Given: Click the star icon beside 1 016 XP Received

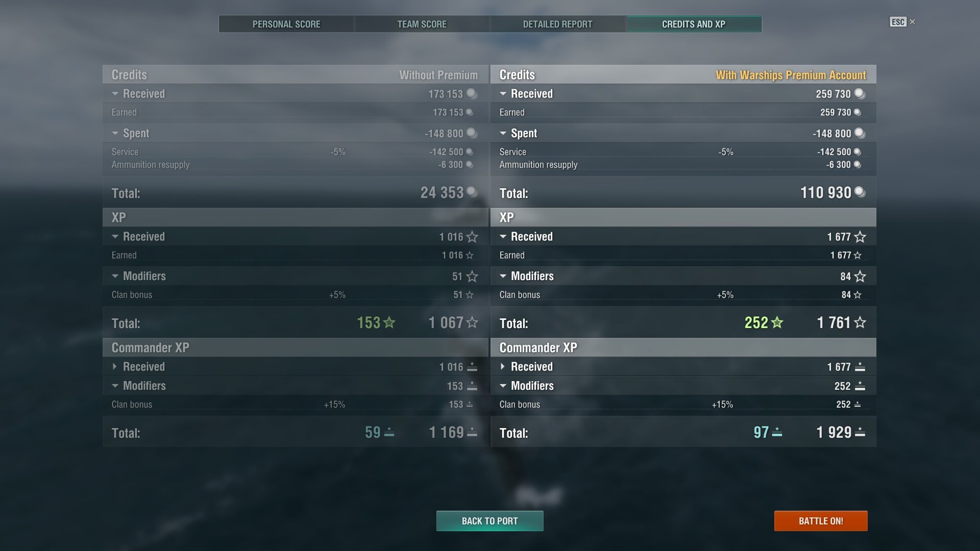Looking at the screenshot, I should (472, 237).
